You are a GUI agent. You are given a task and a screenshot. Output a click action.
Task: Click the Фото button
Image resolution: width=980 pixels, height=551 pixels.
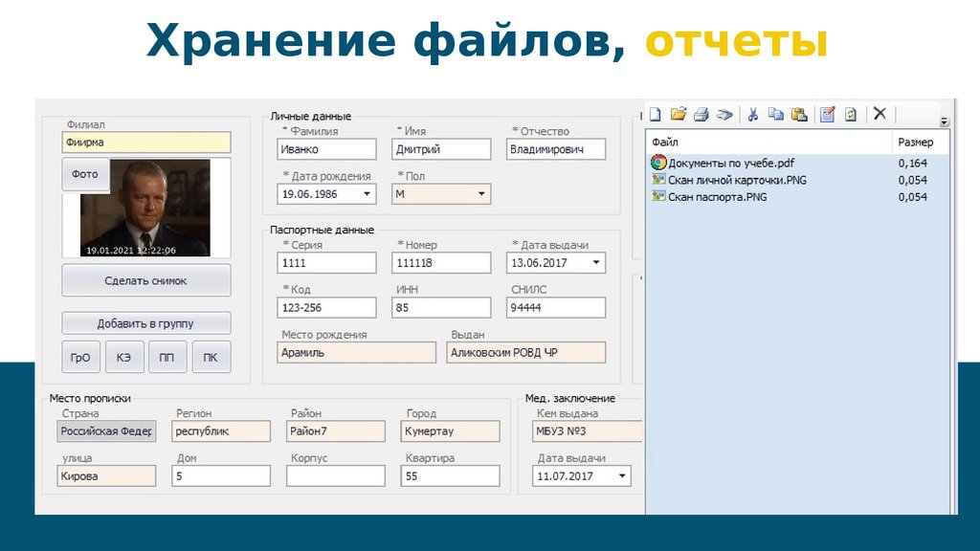pyautogui.click(x=85, y=174)
